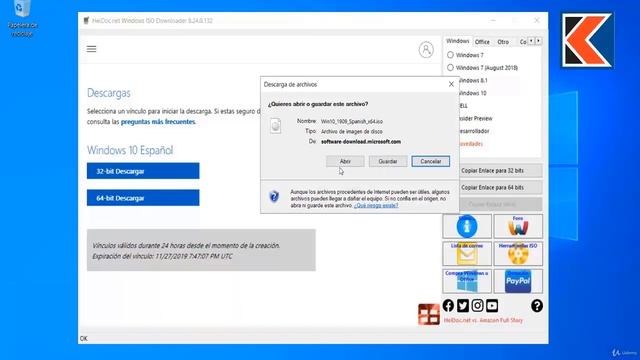Select Windows 7 (August 2018) radio button
Screen dimensions: 640x360
click(x=450, y=67)
